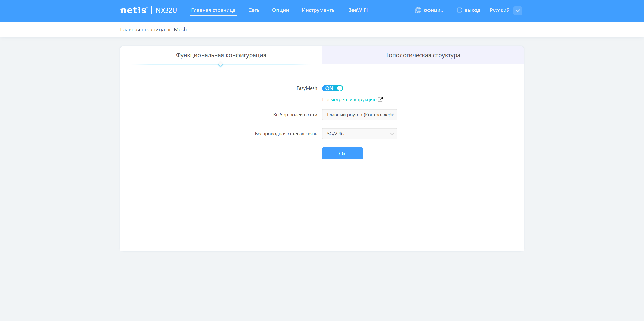This screenshot has width=644, height=321.
Task: Open the Инструменты menu
Action: tap(318, 10)
